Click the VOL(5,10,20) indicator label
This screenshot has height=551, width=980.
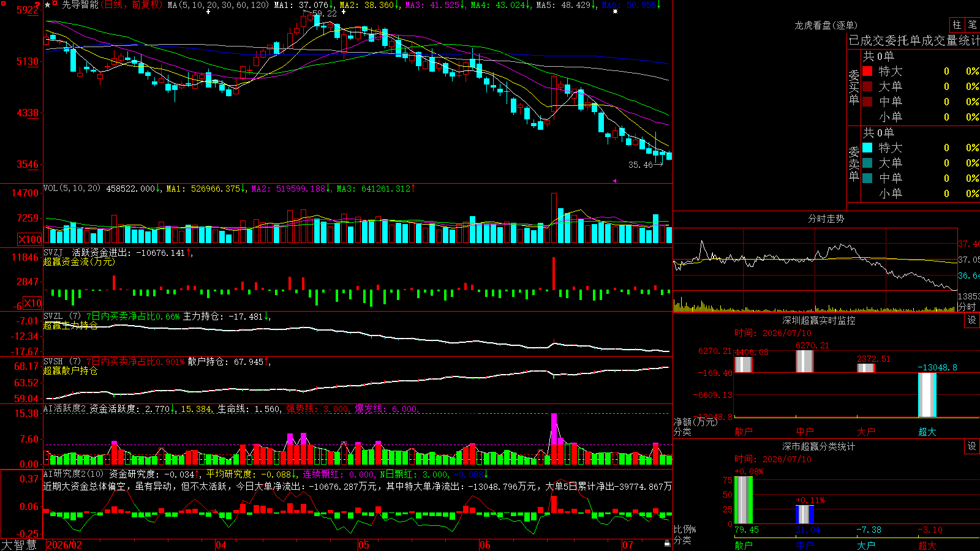point(72,189)
